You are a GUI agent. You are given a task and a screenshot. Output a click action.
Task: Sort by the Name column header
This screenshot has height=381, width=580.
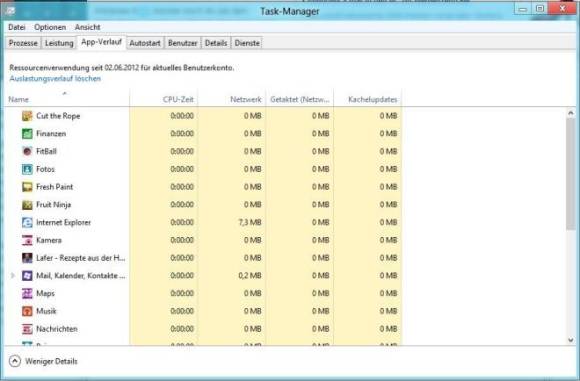pos(67,98)
